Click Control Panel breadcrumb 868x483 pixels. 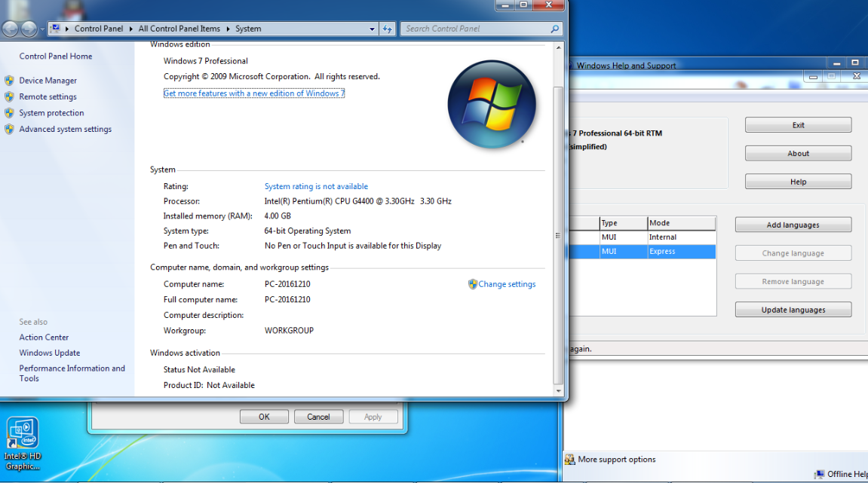click(99, 29)
